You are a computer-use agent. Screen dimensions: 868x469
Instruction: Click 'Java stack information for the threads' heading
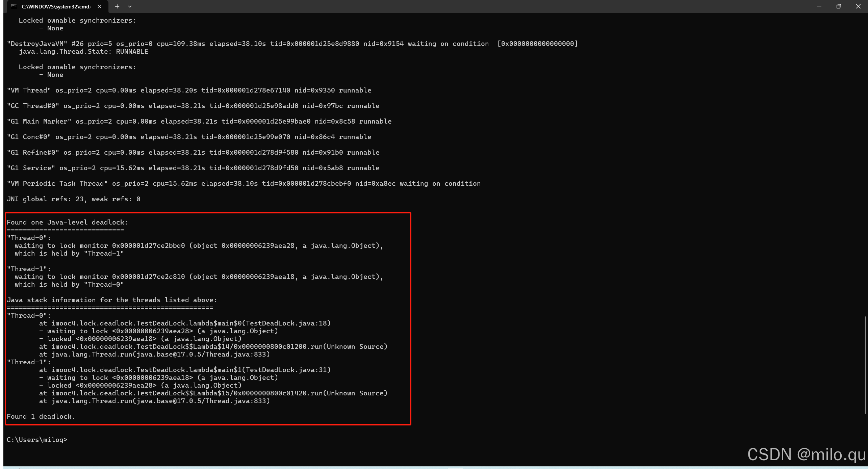[x=112, y=300]
